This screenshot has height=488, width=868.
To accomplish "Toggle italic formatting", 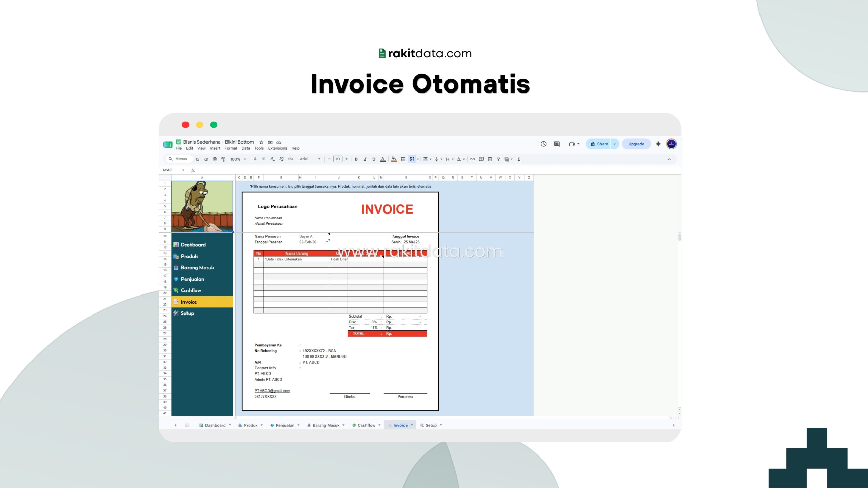I will tap(365, 159).
